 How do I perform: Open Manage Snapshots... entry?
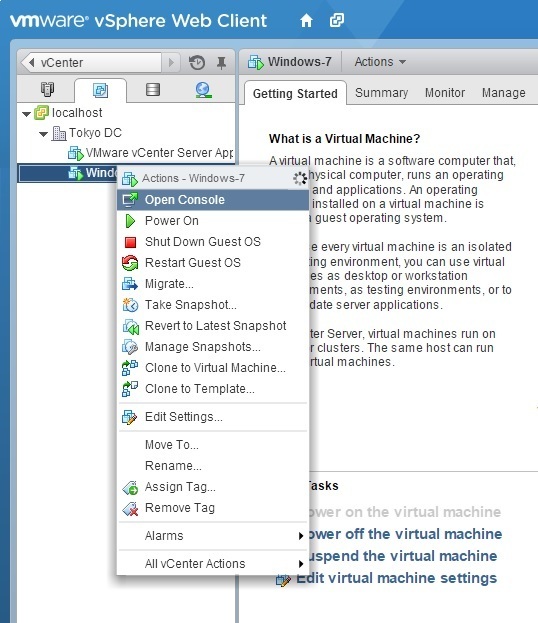213,347
